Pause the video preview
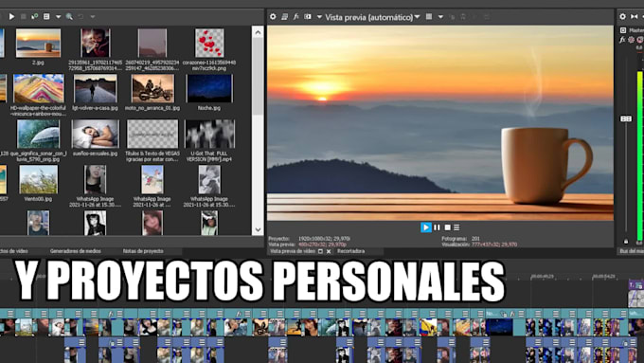644x363 pixels. pyautogui.click(x=437, y=227)
